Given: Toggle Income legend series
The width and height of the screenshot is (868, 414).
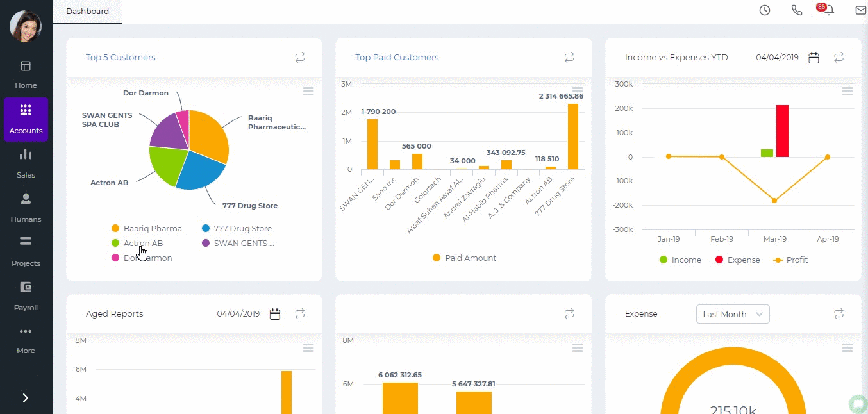Looking at the screenshot, I should click(680, 260).
